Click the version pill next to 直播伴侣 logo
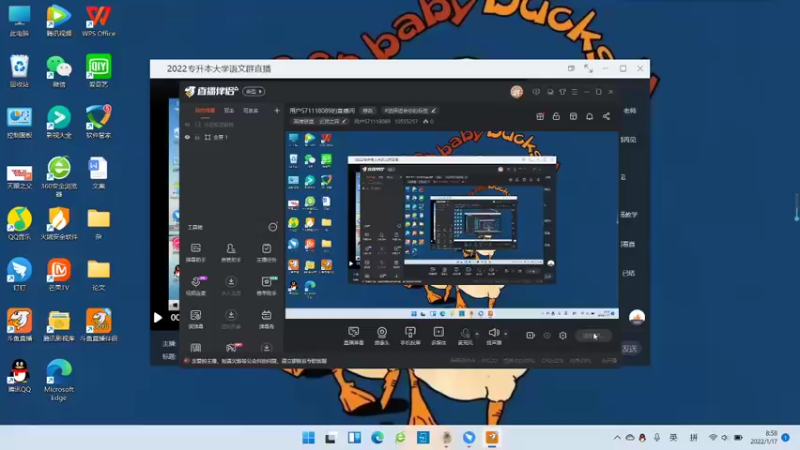The height and width of the screenshot is (450, 800). [254, 91]
